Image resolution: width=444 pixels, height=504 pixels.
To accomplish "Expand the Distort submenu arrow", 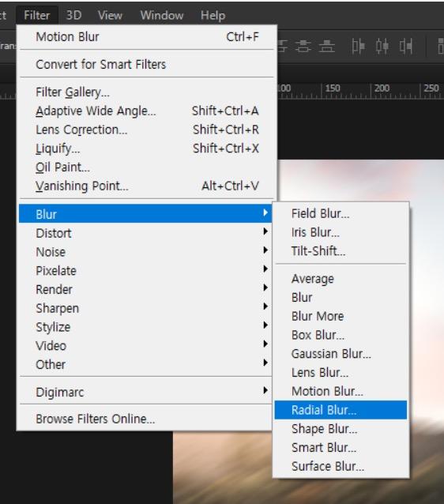I will (x=265, y=231).
